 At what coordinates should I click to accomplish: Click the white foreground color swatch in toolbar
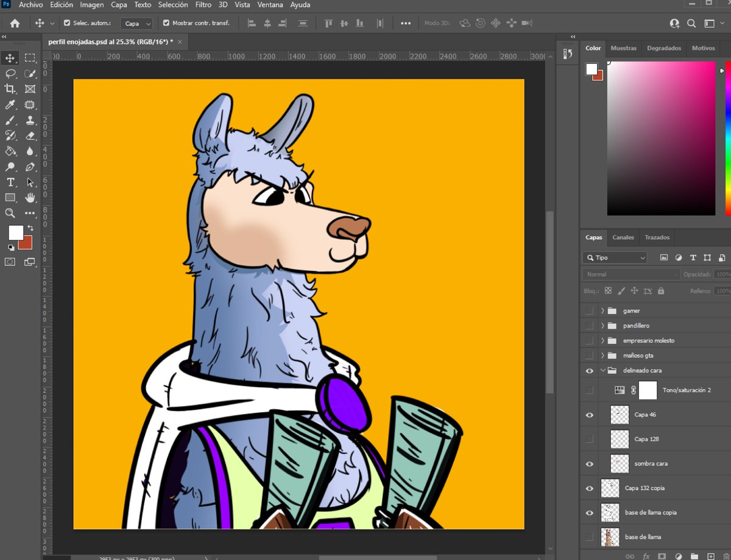15,231
